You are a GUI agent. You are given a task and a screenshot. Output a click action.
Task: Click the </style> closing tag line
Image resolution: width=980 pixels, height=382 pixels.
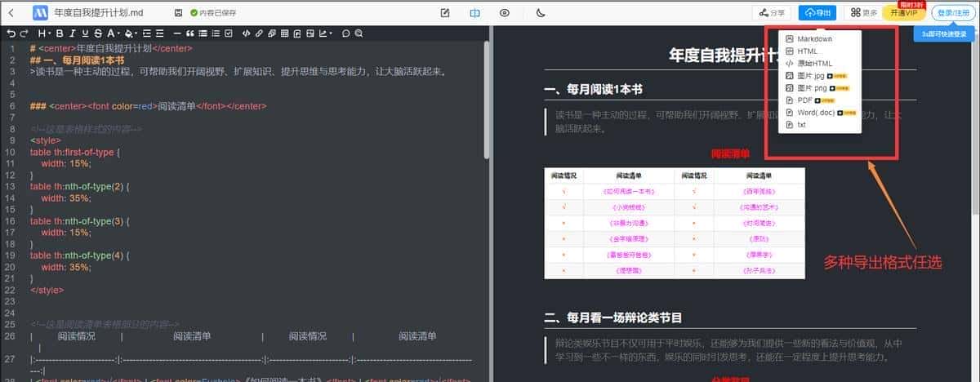tap(47, 290)
